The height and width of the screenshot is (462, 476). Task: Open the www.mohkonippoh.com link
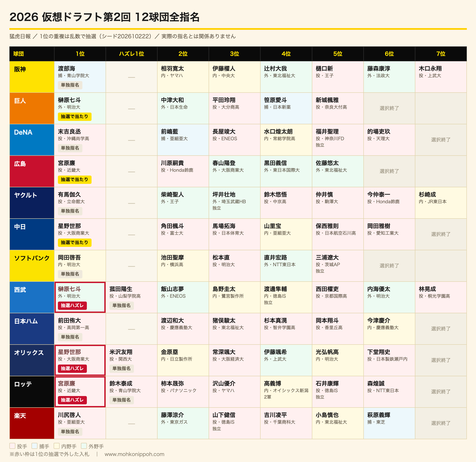[134, 454]
